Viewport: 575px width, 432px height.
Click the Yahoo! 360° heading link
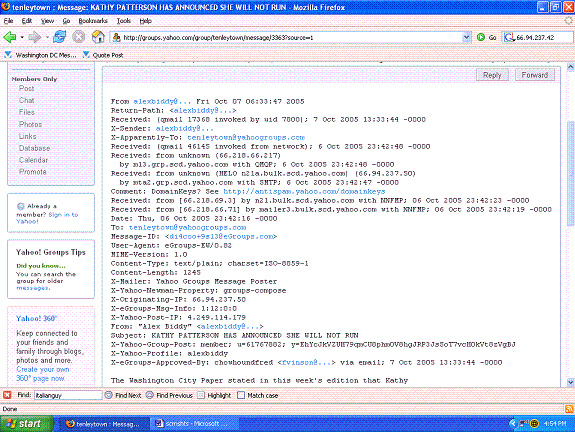coord(37,318)
